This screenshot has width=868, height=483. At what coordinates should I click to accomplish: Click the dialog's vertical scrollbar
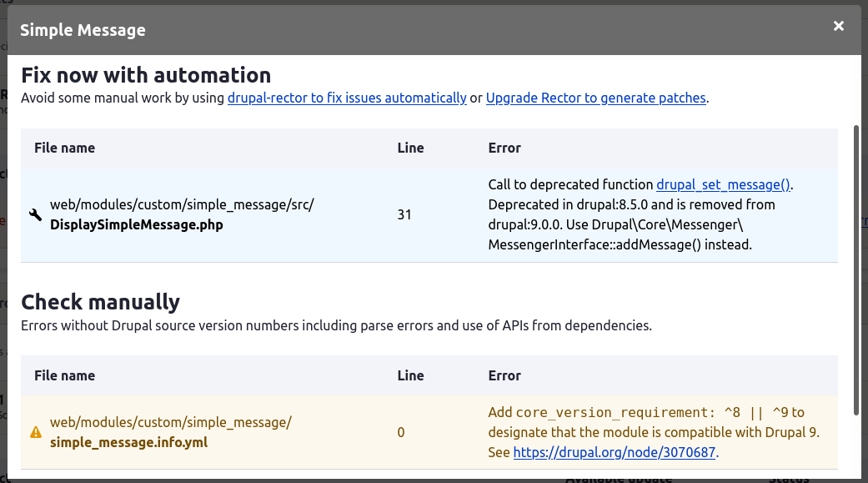(x=855, y=267)
